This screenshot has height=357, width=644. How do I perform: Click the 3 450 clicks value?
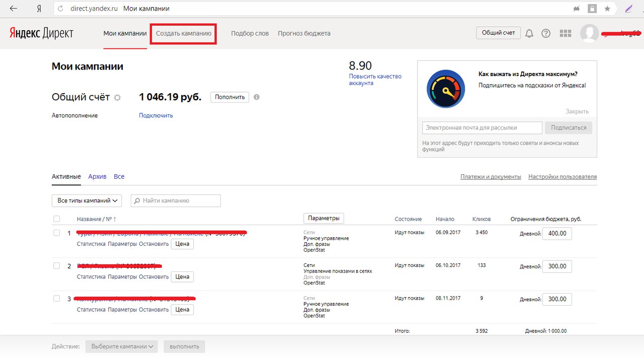pos(481,233)
